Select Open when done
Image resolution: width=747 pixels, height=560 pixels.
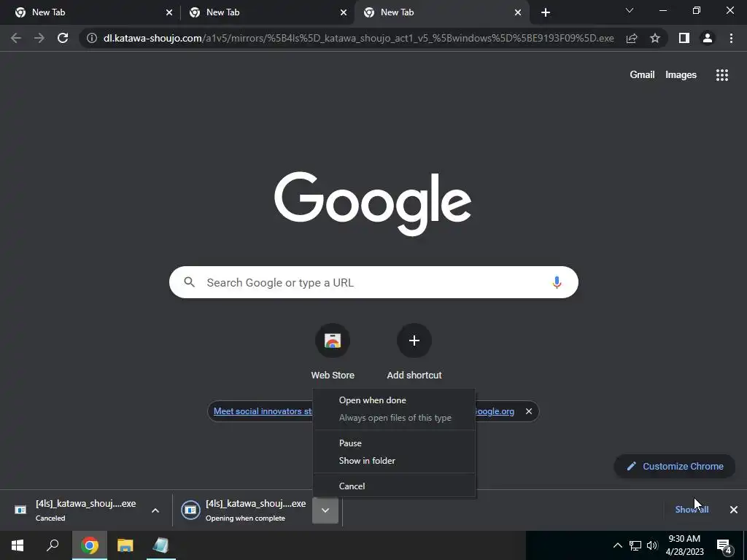373,400
